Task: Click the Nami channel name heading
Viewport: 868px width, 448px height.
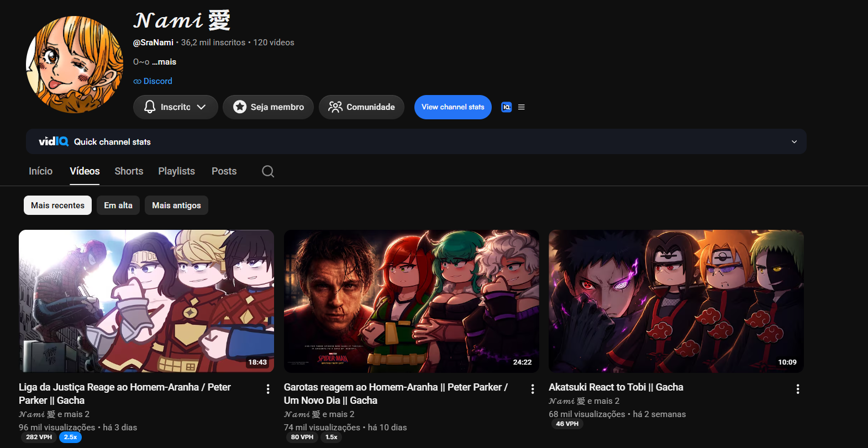Action: 182,20
